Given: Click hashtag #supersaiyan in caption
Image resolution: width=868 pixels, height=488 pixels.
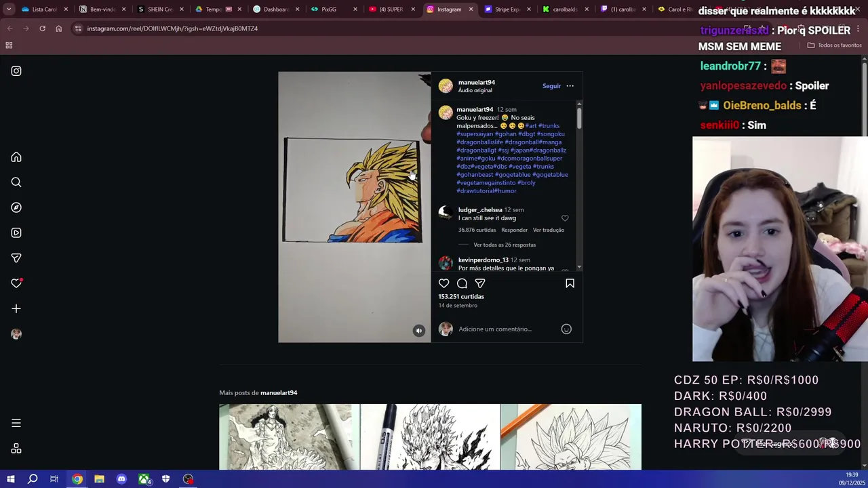Looking at the screenshot, I should pyautogui.click(x=475, y=134).
